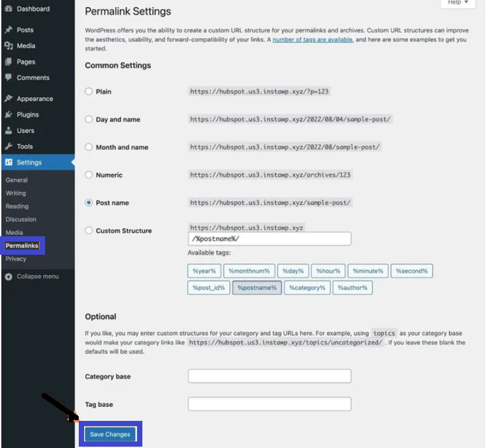488x448 pixels.
Task: Select the Post name radio button
Action: (x=89, y=202)
